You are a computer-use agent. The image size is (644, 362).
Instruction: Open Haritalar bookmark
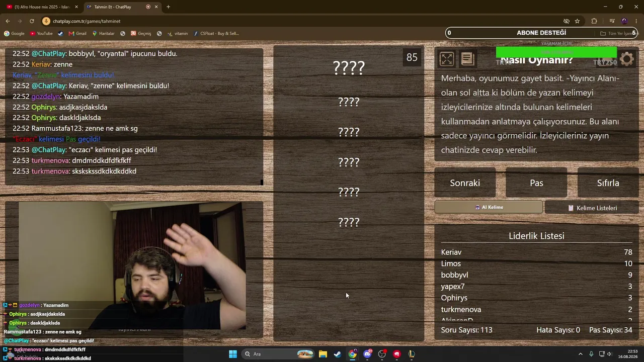103,34
